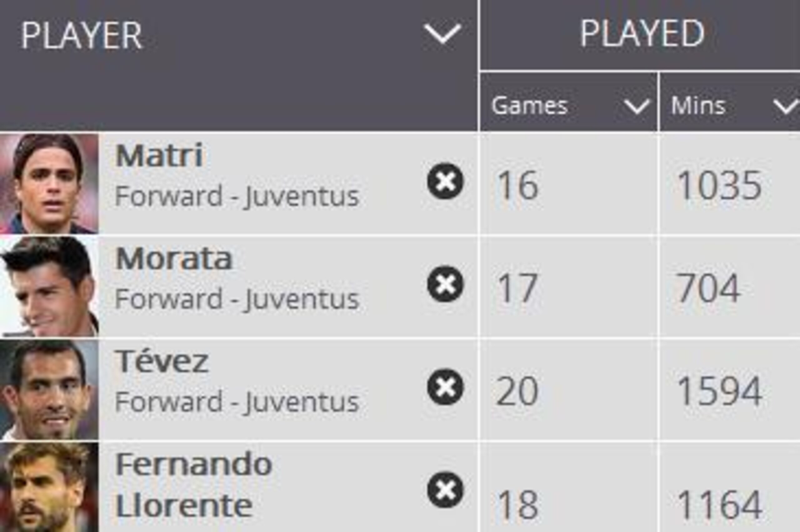The image size is (800, 532).
Task: Remove Fernando Llorente from the comparison
Action: (x=445, y=490)
